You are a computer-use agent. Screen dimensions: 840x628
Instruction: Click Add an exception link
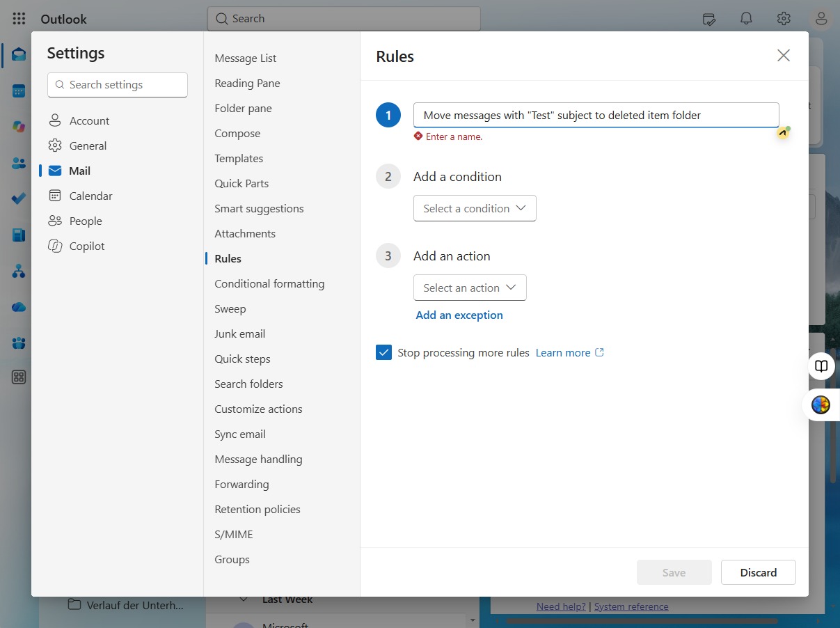[x=459, y=315]
